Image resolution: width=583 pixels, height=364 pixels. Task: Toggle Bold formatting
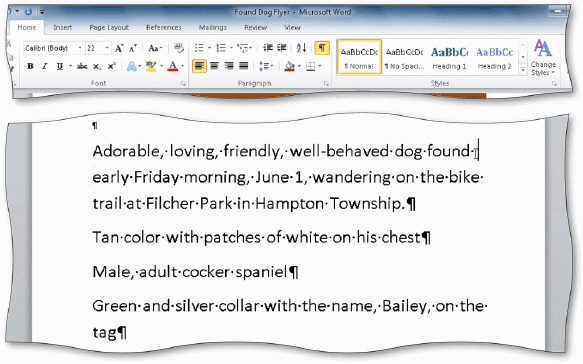pos(30,66)
